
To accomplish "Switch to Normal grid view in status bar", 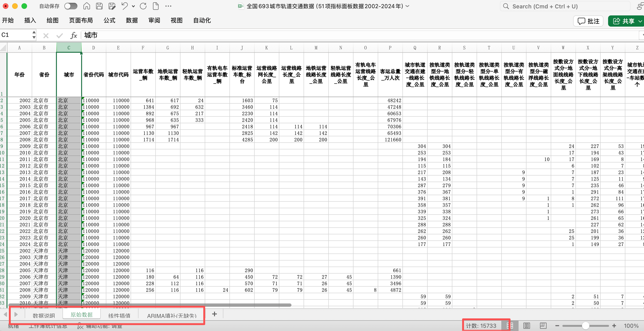I will click(x=510, y=325).
